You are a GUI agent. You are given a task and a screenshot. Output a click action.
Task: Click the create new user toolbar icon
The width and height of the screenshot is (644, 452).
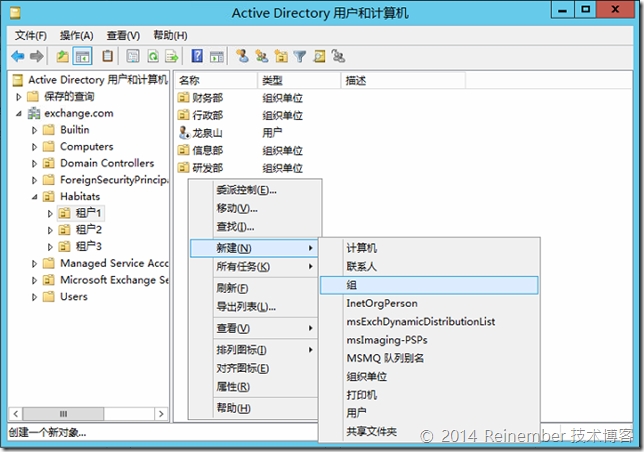[x=242, y=56]
